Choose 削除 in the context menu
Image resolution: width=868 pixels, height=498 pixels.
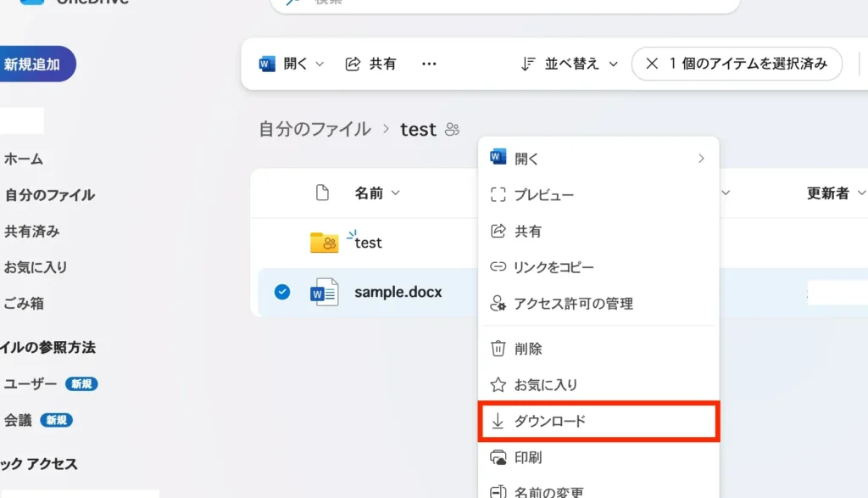pos(528,349)
